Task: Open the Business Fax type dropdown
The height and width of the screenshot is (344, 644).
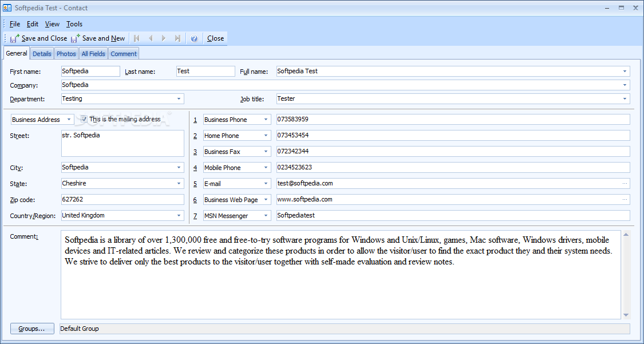Action: [266, 152]
